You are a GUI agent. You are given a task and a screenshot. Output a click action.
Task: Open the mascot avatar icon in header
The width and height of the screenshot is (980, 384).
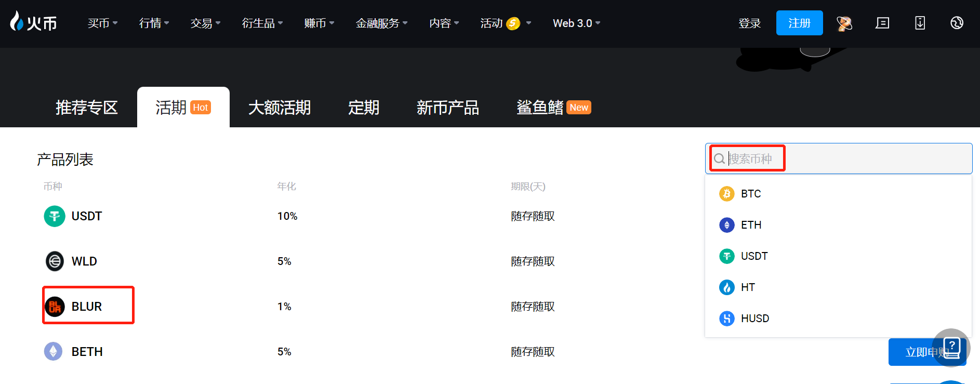point(844,23)
